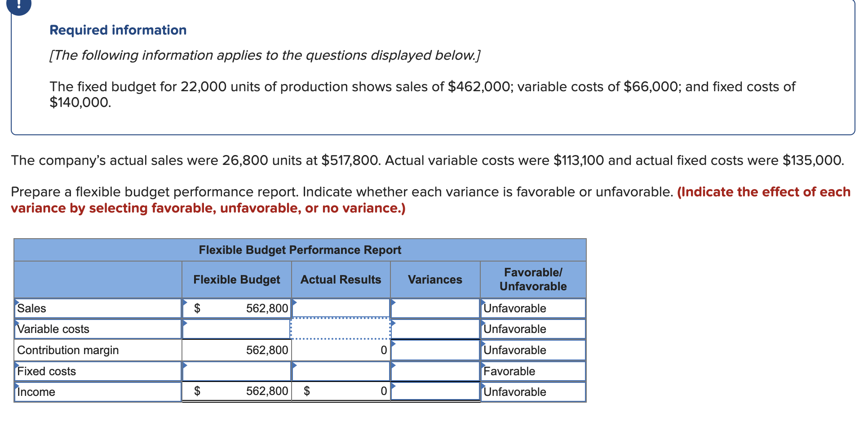Open Fixed costs Favorable dropdown
The height and width of the screenshot is (435, 868).
pos(533,371)
